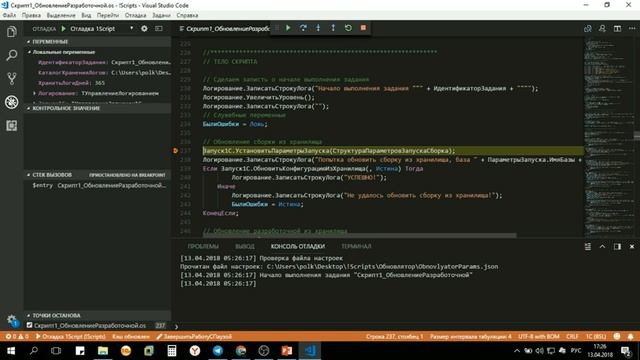Open the Manage gear in activity bar
The image size is (640, 360).
pyautogui.click(x=12, y=320)
